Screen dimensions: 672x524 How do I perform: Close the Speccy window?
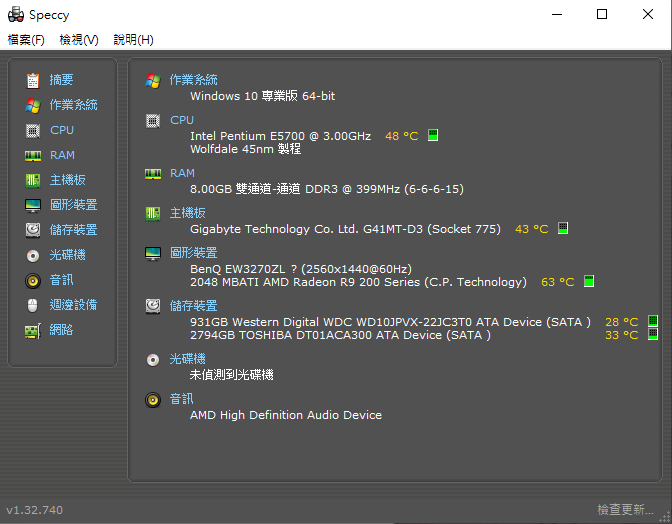pos(648,14)
